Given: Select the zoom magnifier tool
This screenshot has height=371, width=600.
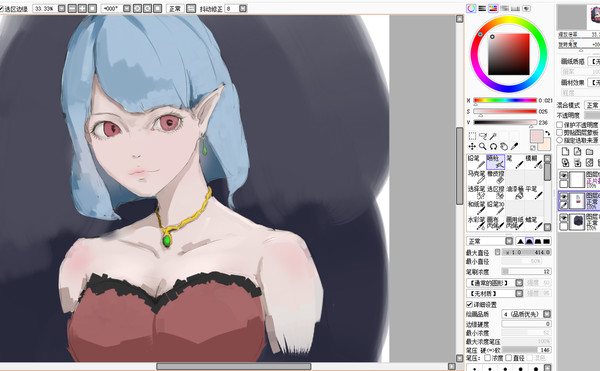Looking at the screenshot, I should pos(483,146).
